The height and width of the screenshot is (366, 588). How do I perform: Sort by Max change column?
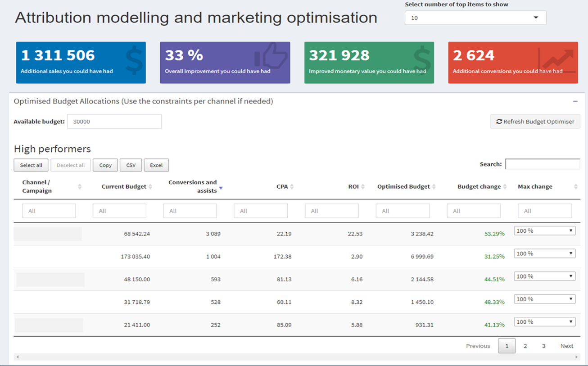click(x=576, y=187)
